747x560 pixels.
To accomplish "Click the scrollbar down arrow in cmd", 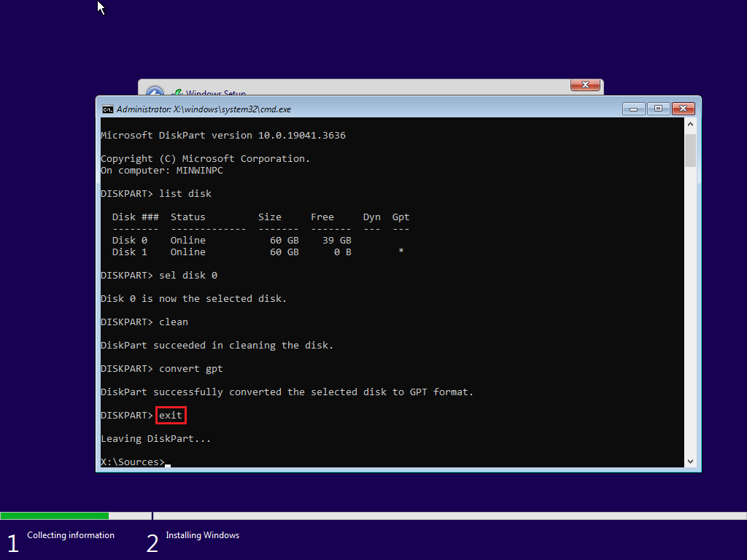I will 690,462.
